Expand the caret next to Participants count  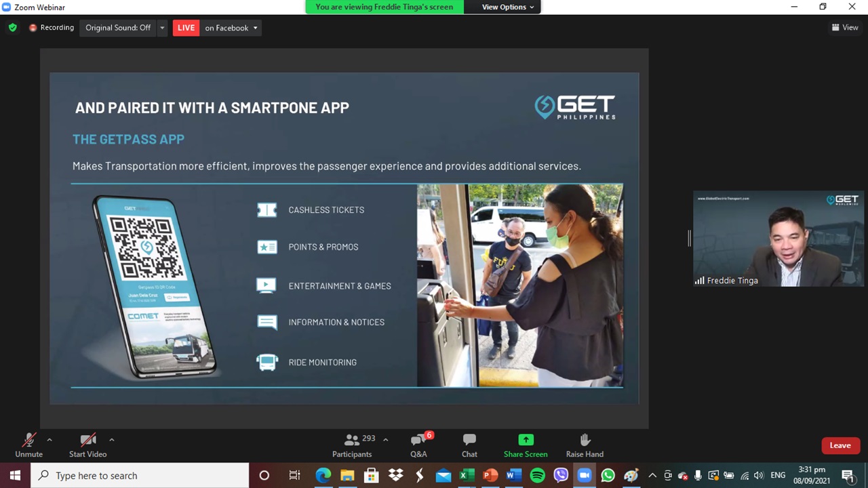(385, 439)
